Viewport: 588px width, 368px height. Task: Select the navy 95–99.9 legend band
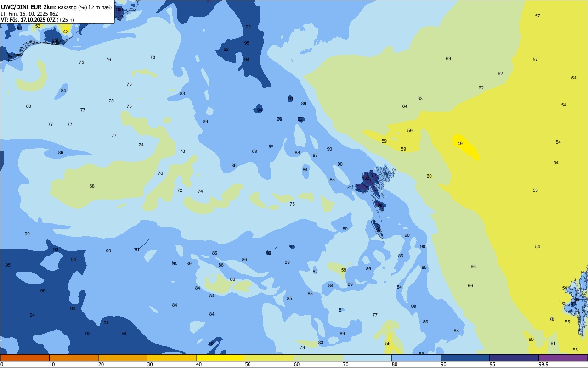point(514,357)
